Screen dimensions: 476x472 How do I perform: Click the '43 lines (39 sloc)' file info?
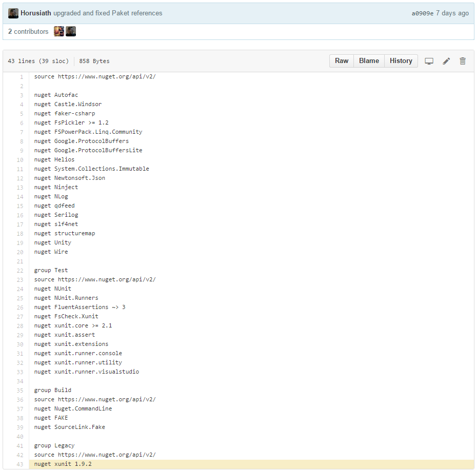38,61
